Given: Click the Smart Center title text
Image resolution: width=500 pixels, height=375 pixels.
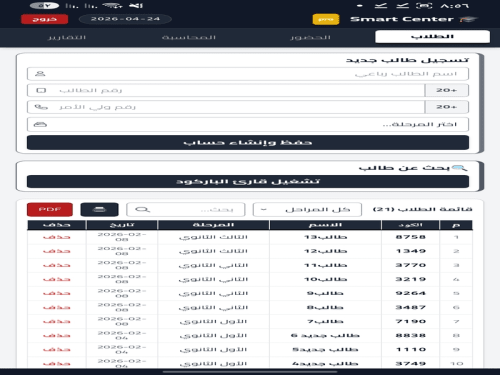Looking at the screenshot, I should tap(402, 19).
